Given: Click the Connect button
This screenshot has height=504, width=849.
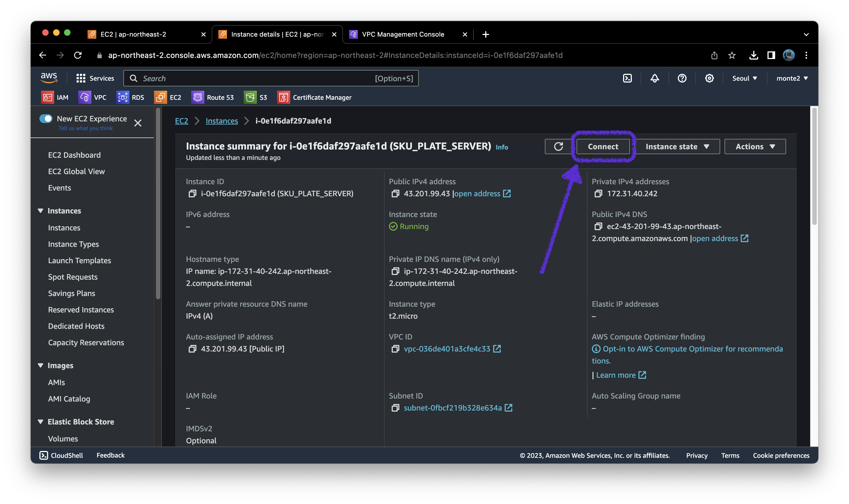Looking at the screenshot, I should 603,146.
